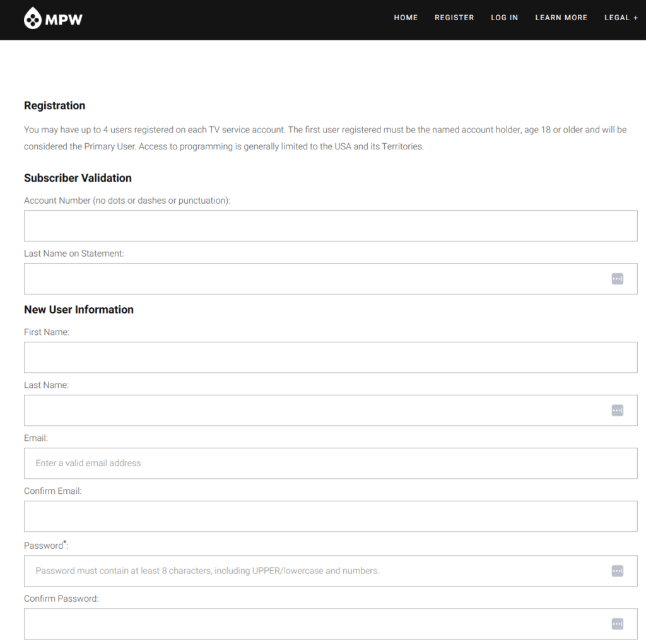
Task: Open the LOG IN page
Action: 504,18
